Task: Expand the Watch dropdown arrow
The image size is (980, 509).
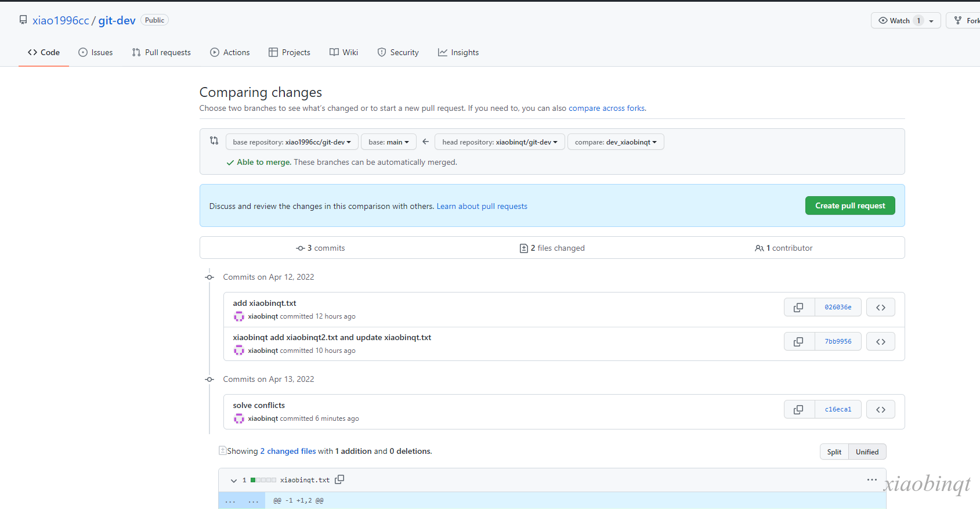Action: point(931,21)
